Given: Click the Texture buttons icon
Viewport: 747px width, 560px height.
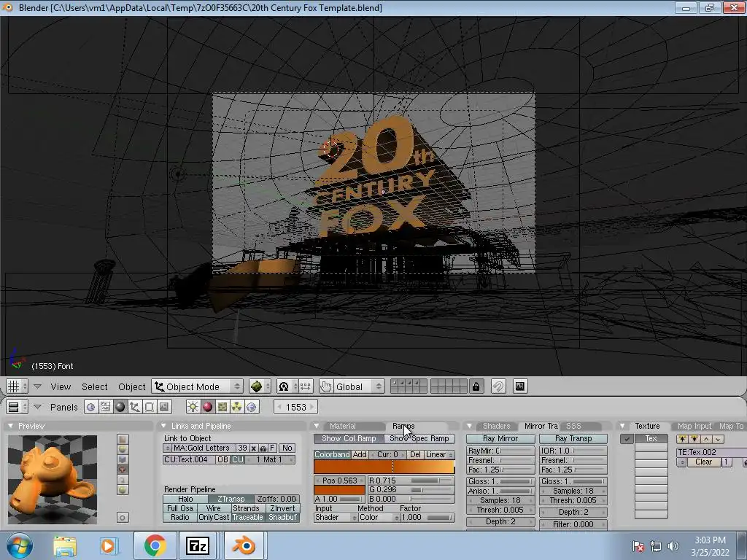Looking at the screenshot, I should [222, 407].
